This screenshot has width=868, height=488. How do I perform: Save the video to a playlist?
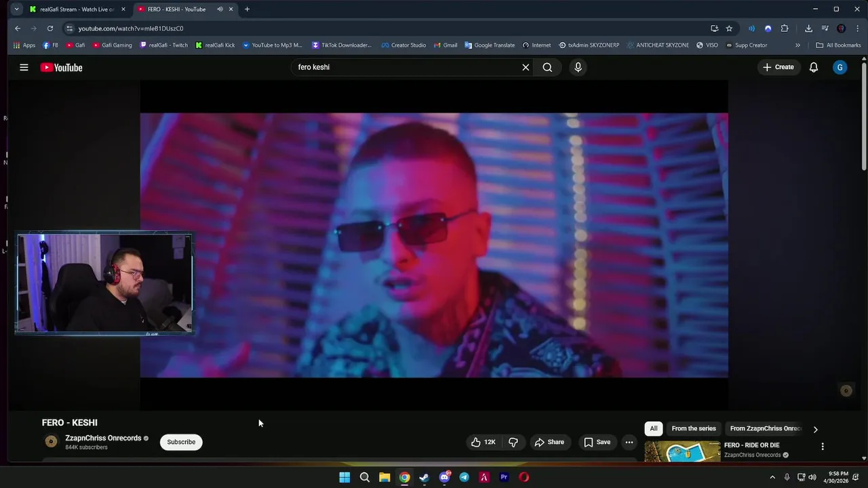click(x=597, y=442)
